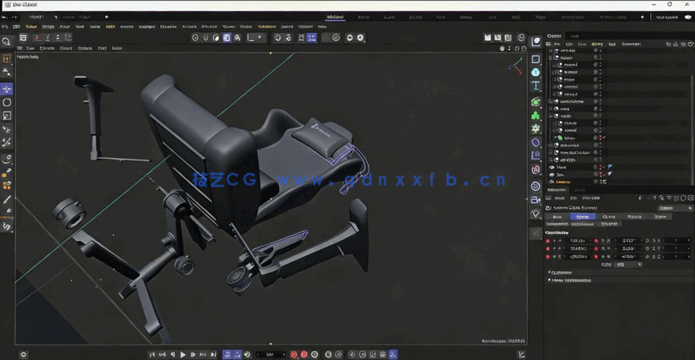Open the Commander search magnifier icon
Viewport: 695px width, 360px height.
coord(6,41)
